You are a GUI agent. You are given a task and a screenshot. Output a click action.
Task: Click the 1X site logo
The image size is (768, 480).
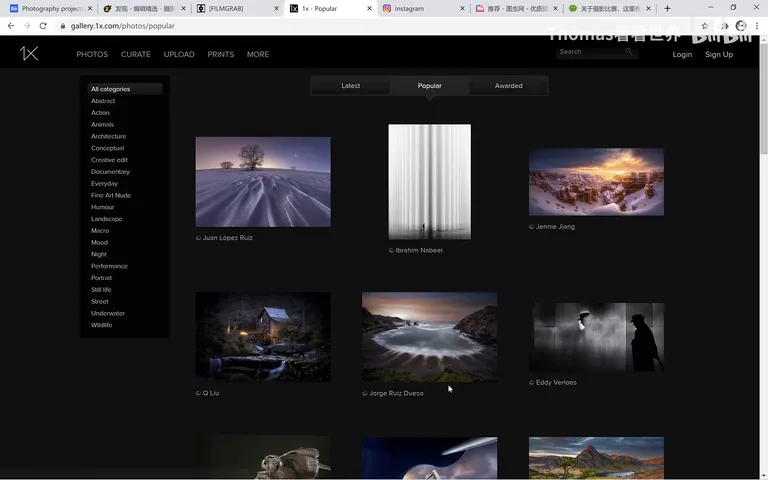coord(29,53)
